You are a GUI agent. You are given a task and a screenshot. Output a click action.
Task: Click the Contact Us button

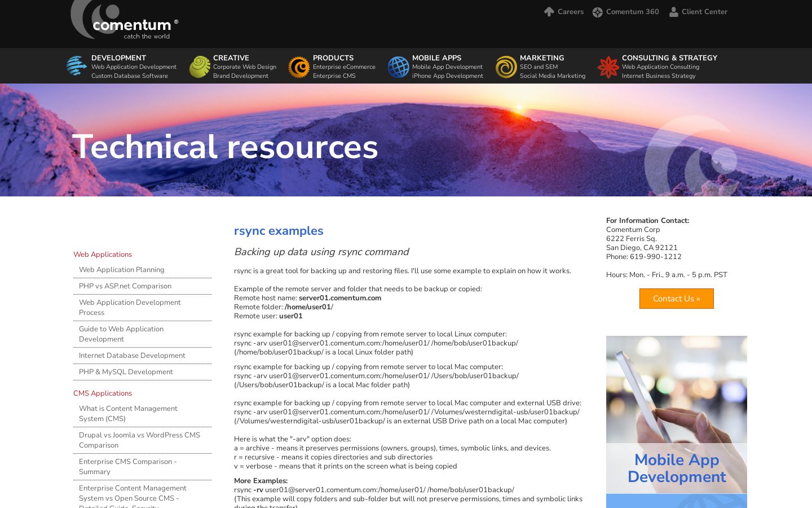pyautogui.click(x=677, y=299)
